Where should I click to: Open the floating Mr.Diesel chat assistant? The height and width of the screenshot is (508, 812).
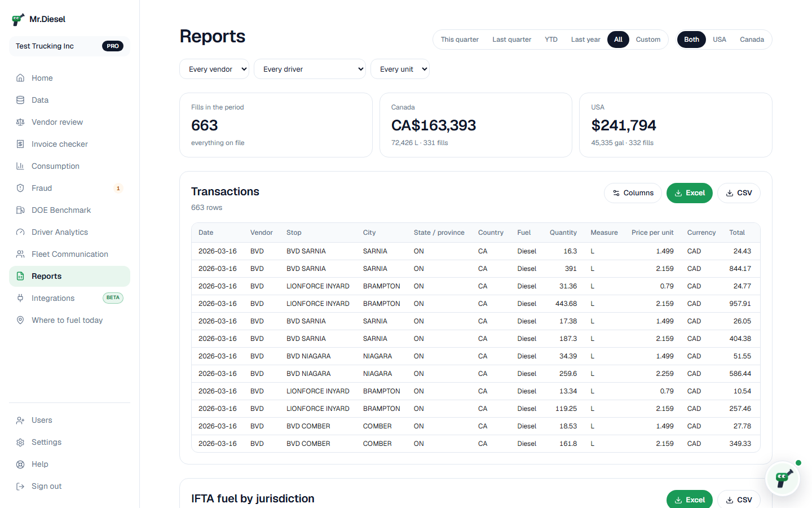[783, 479]
